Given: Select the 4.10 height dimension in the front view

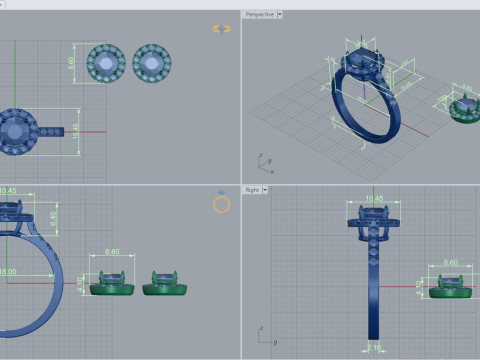Looking at the screenshot, I should (x=80, y=284).
